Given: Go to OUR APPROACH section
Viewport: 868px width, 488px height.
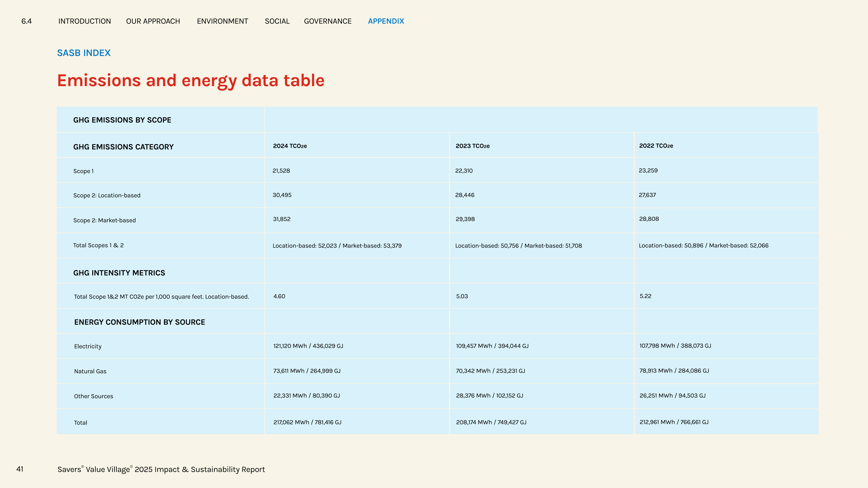Looking at the screenshot, I should [153, 21].
